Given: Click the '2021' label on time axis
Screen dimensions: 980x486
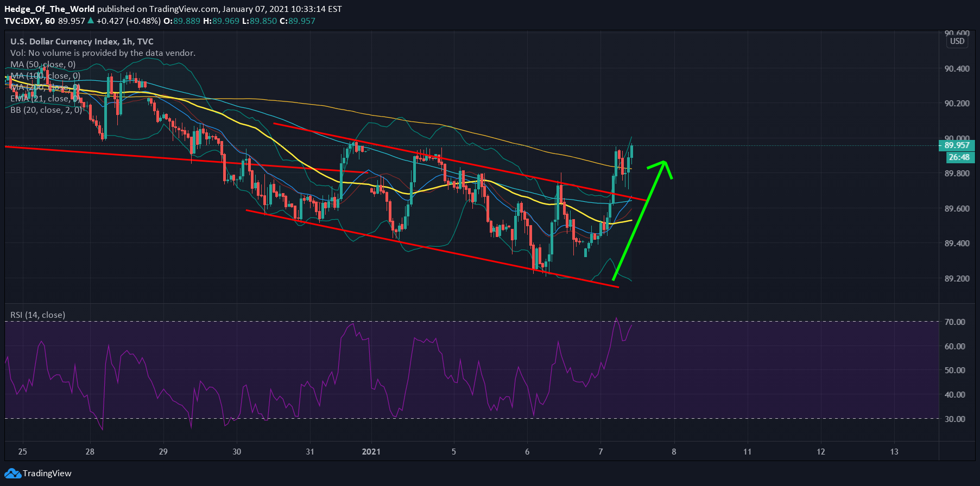Looking at the screenshot, I should [x=371, y=451].
